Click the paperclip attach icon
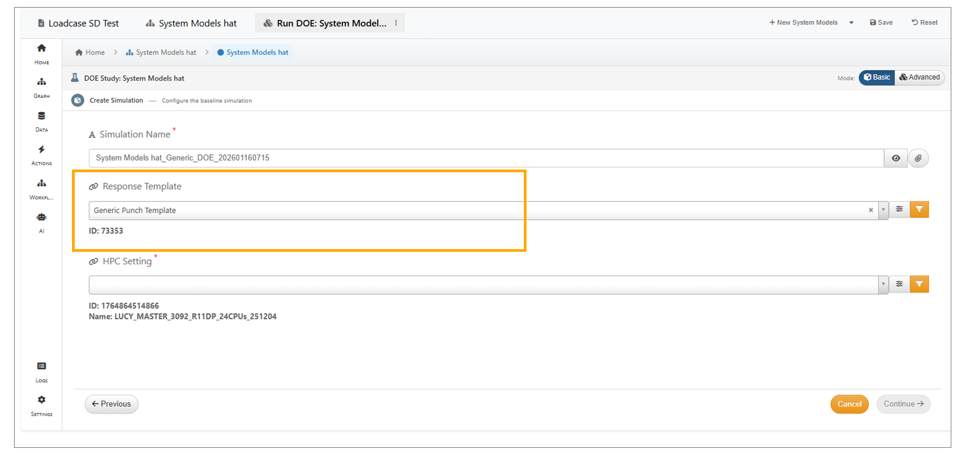This screenshot has height=463, width=980. [x=918, y=158]
